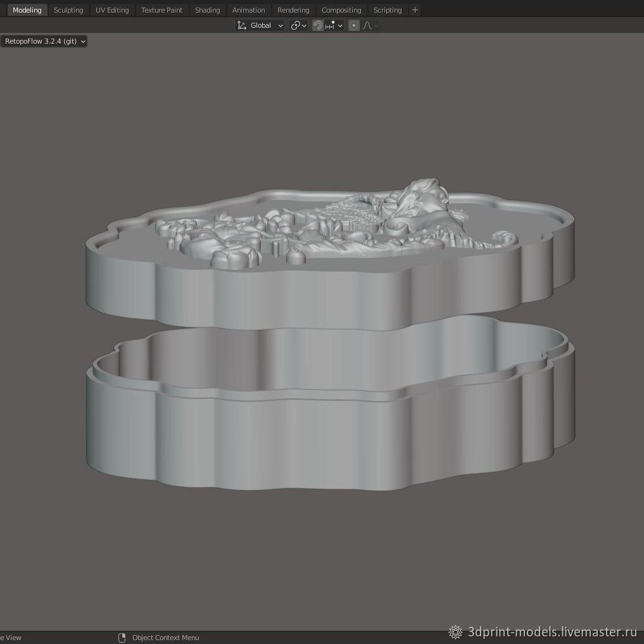Click the Object Context Menu status text

click(x=165, y=638)
